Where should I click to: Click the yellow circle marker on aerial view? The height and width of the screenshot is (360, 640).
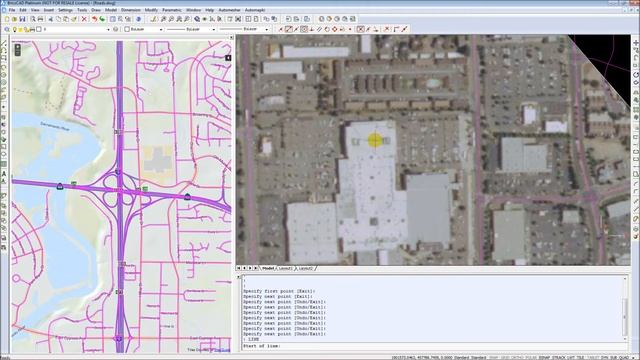pos(375,140)
